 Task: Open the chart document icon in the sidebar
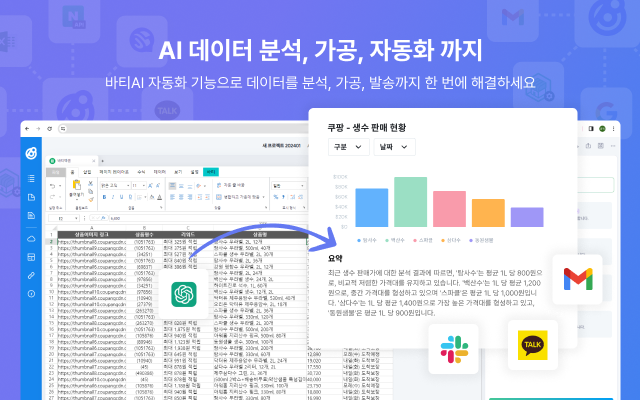31,216
